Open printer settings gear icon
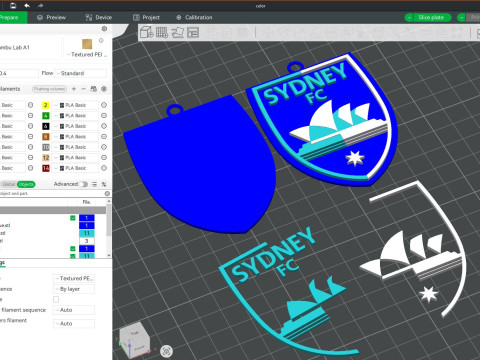The height and width of the screenshot is (360, 480). click(104, 29)
